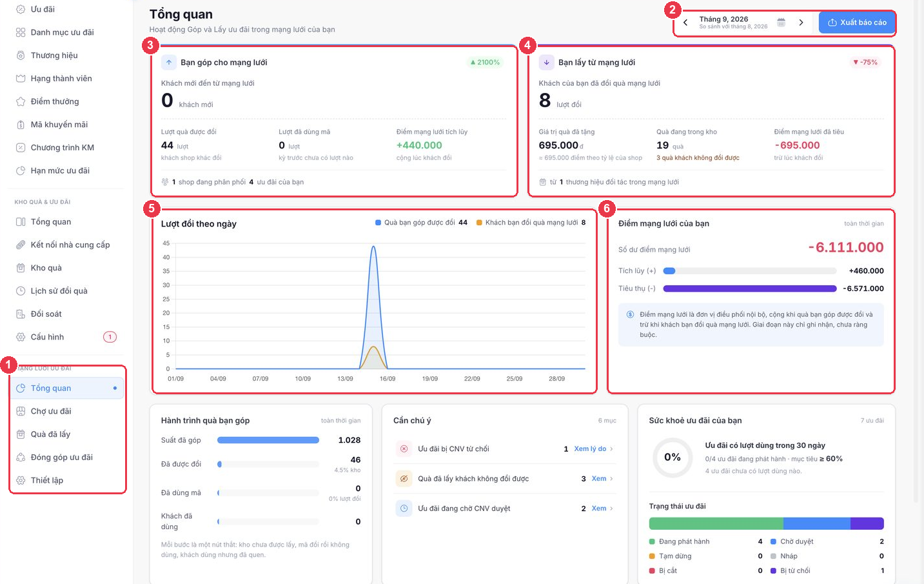Click the Lịch sử đổi quà clock icon
The image size is (924, 584).
[x=21, y=291]
